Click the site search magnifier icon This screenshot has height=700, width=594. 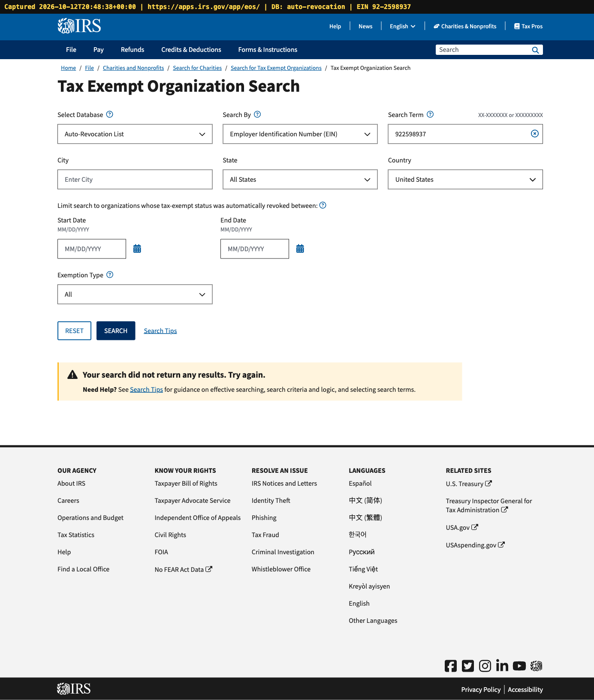coord(535,50)
